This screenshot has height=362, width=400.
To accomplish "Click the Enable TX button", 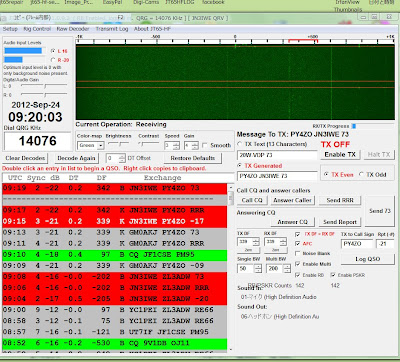I will [340, 154].
